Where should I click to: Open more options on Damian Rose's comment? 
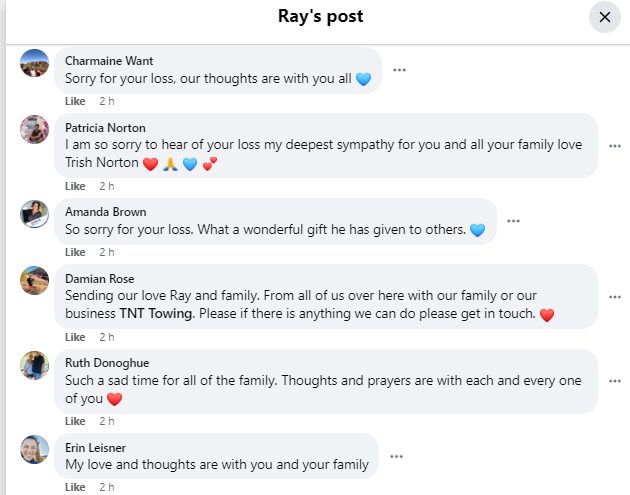tap(615, 297)
